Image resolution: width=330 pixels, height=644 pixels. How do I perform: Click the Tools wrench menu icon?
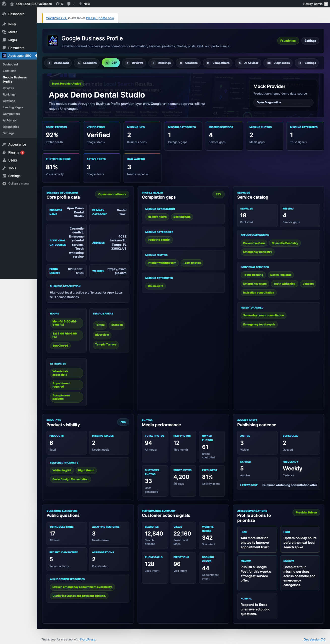point(4,168)
